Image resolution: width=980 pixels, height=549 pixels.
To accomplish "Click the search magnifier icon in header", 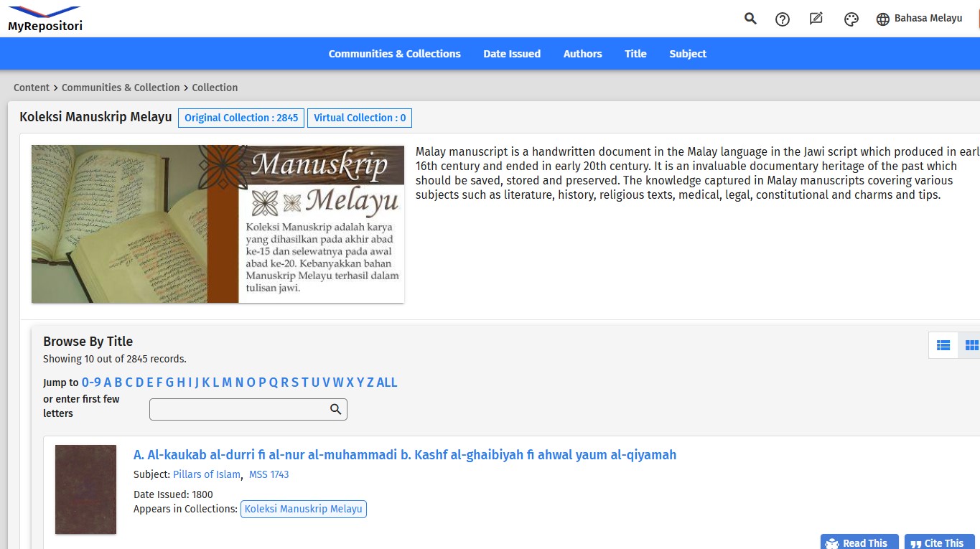I will [750, 19].
